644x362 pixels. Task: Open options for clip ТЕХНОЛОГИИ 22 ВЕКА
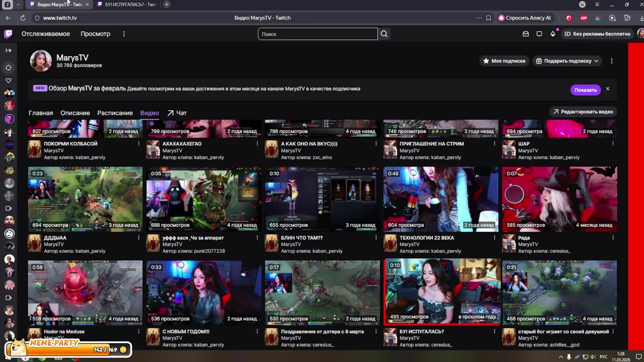click(x=495, y=238)
